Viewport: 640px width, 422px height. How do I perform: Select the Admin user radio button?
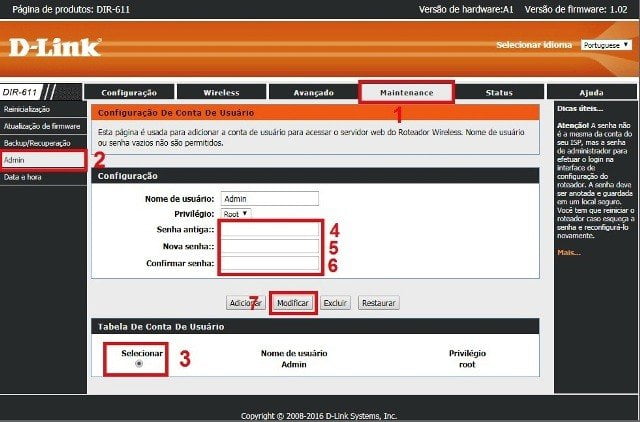[138, 363]
